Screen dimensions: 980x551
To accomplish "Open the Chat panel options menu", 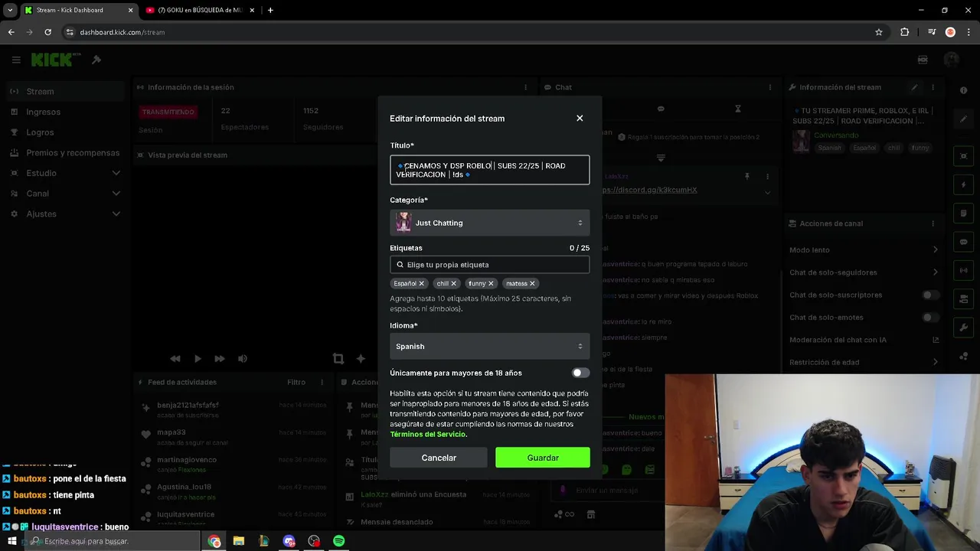I will 770,87.
